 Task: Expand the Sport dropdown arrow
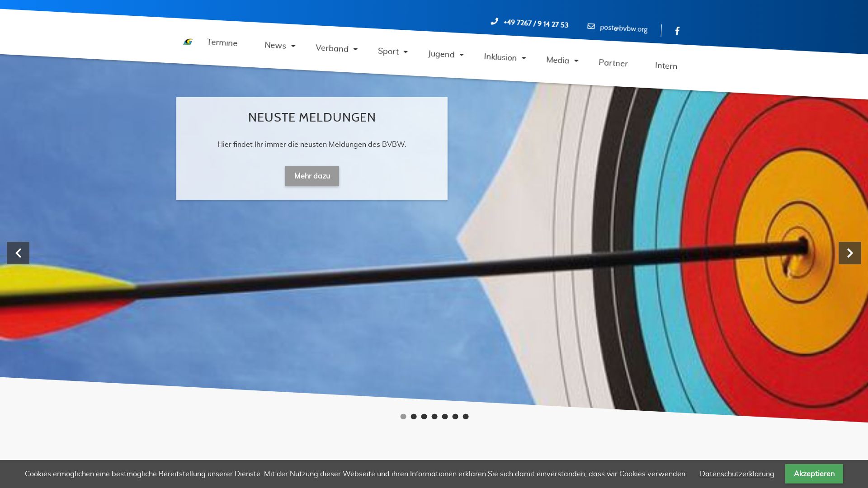point(406,52)
